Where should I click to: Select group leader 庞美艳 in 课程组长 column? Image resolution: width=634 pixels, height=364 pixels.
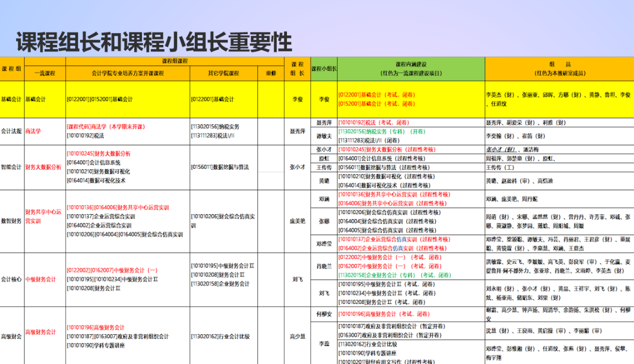[297, 221]
